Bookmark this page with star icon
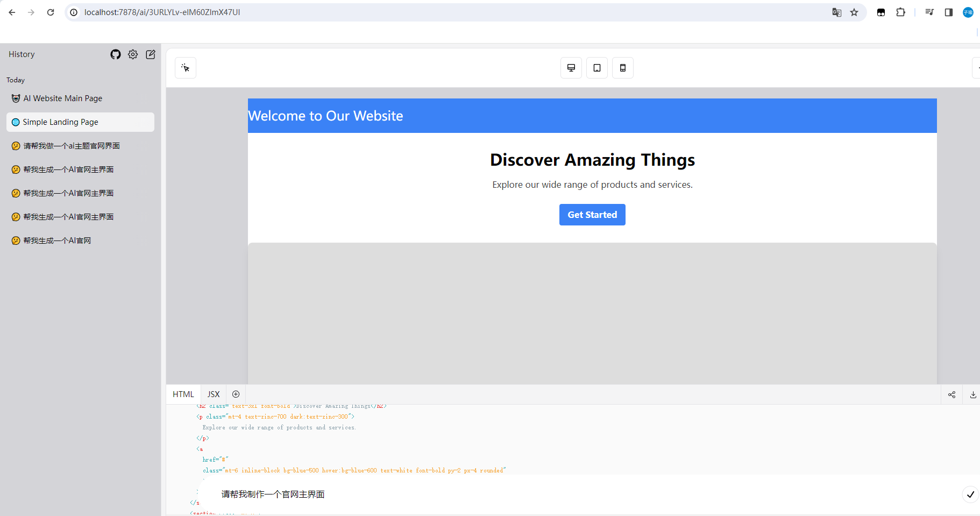Screen dimensions: 980x516 click(x=854, y=12)
